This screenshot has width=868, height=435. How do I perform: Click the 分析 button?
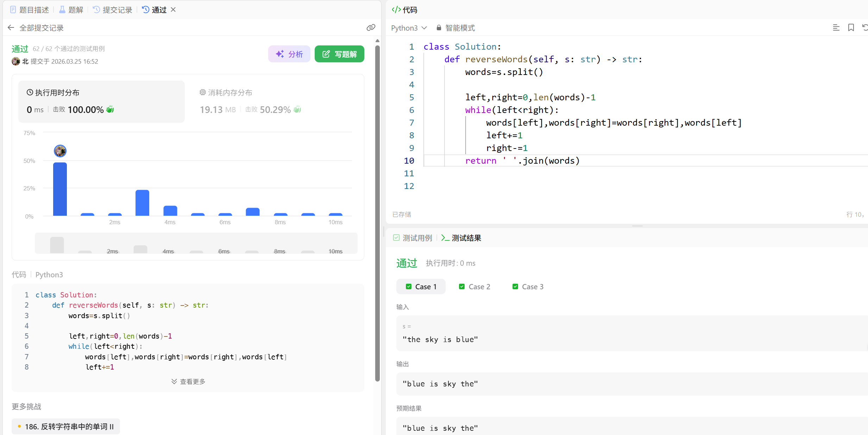[x=289, y=54]
